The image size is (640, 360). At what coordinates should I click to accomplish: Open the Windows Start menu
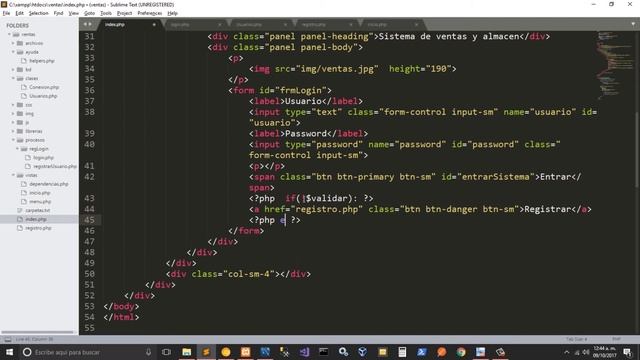9,352
